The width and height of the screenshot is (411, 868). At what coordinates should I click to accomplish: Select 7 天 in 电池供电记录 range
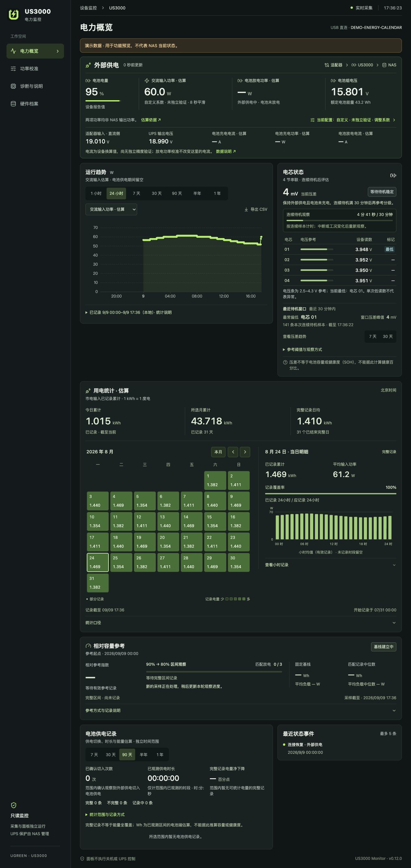94,755
